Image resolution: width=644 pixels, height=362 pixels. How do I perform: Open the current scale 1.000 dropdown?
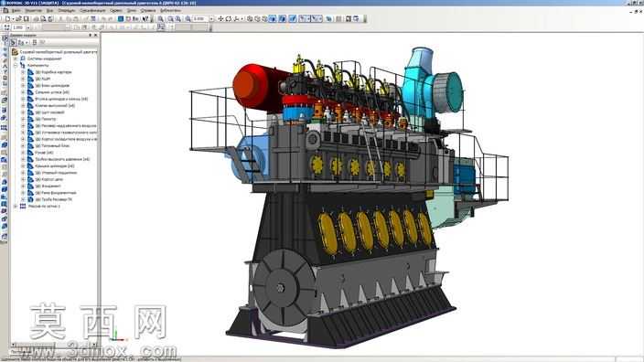click(28, 27)
